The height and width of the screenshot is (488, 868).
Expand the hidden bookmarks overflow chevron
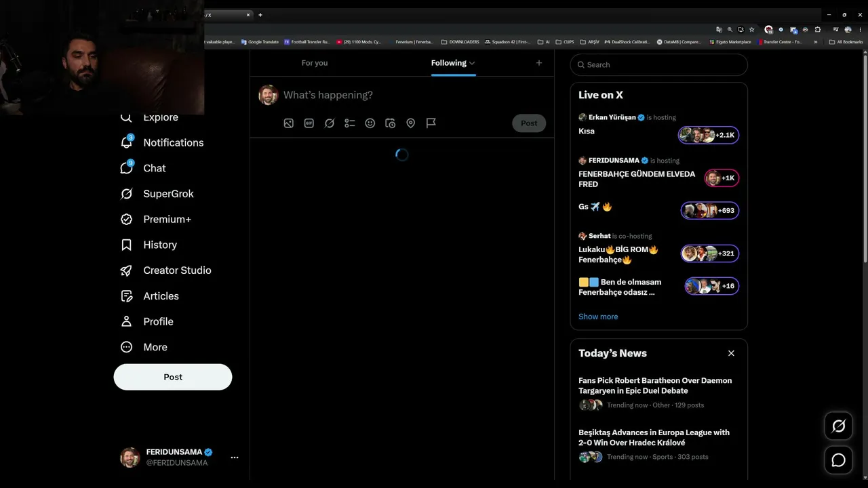click(815, 42)
